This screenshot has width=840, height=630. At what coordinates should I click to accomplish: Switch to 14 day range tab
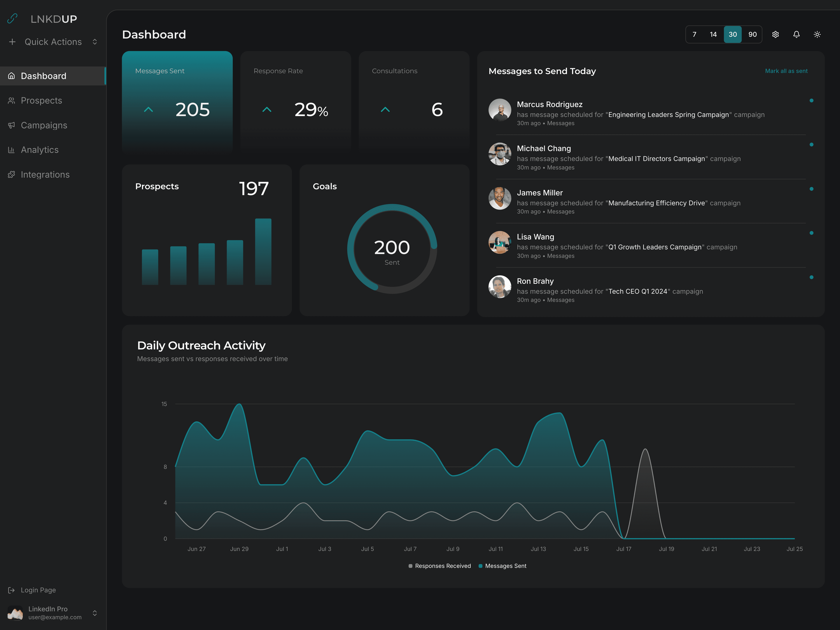(713, 35)
